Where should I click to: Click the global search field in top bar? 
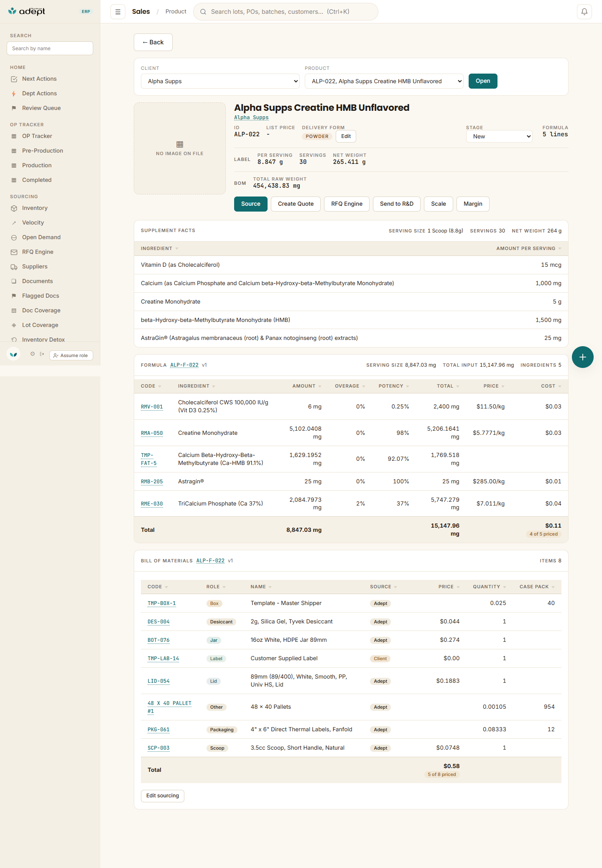286,12
